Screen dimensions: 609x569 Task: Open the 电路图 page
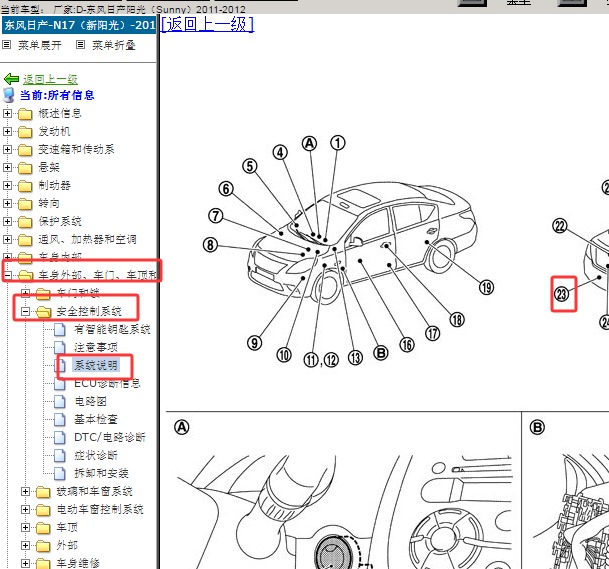click(x=90, y=401)
